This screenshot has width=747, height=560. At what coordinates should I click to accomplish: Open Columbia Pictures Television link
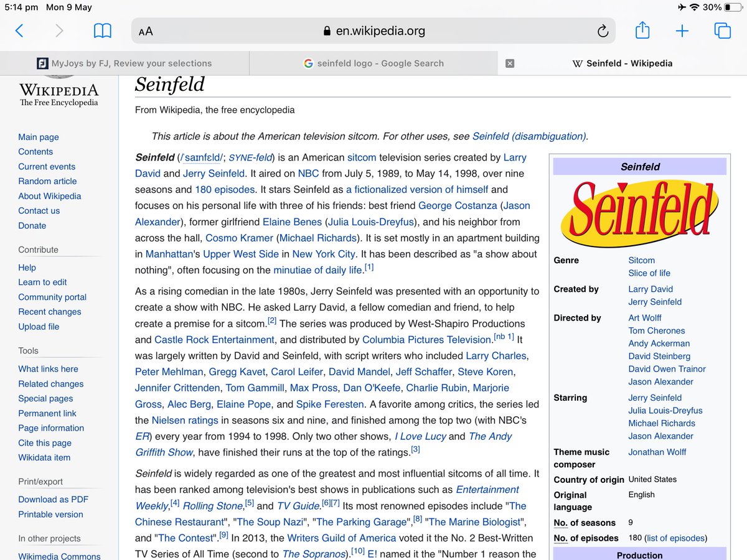click(x=426, y=340)
